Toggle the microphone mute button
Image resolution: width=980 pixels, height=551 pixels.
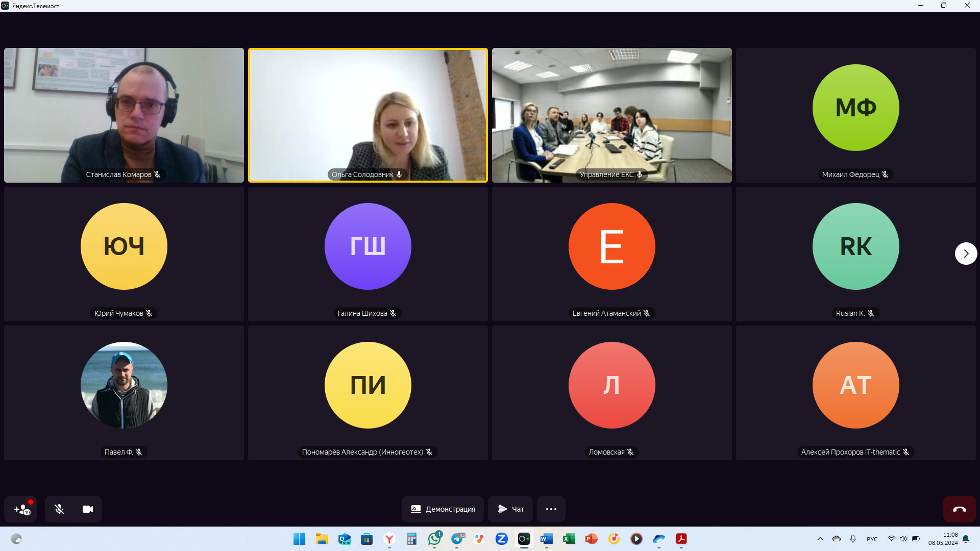pos(59,509)
